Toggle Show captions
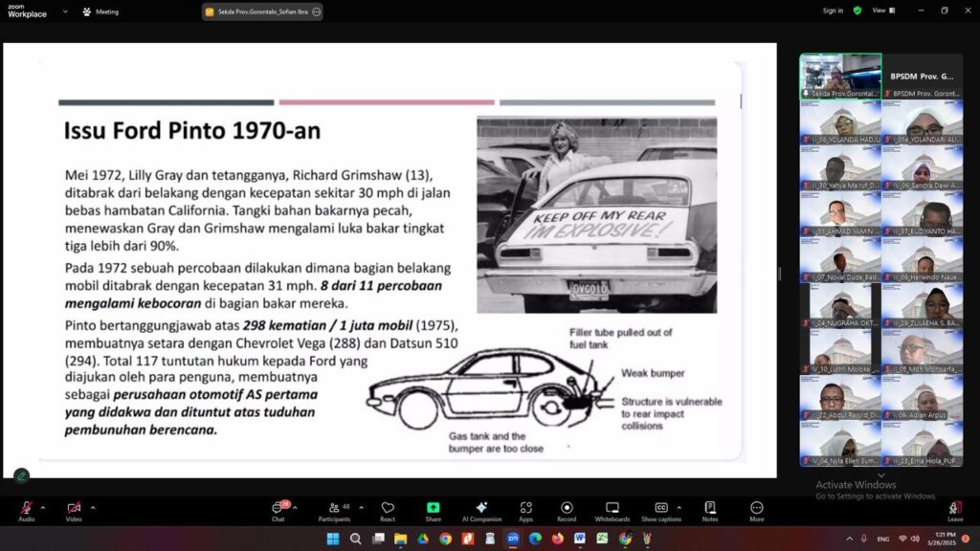This screenshot has height=551, width=980. point(661,508)
